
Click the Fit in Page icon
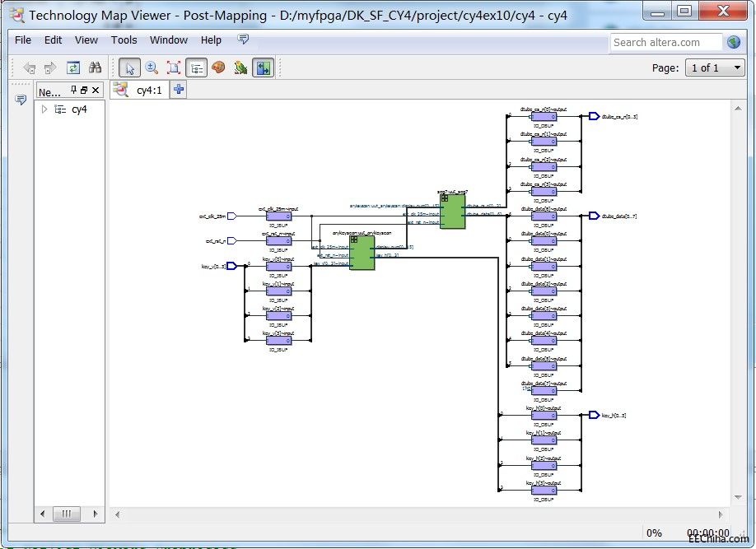[x=174, y=67]
